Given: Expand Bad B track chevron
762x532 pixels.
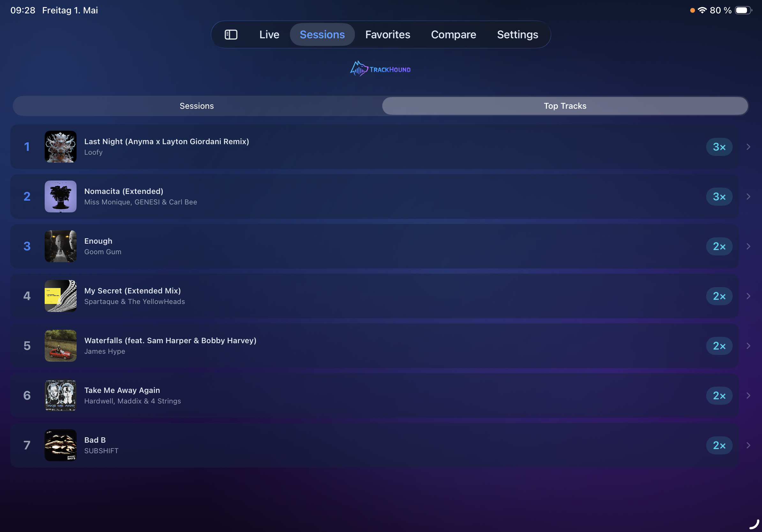Looking at the screenshot, I should coord(748,445).
